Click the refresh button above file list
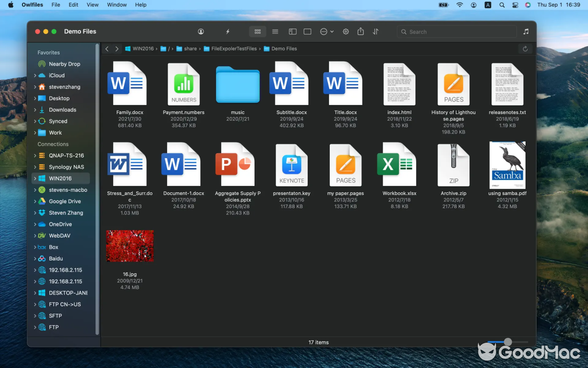This screenshot has width=588, height=368. [x=526, y=48]
